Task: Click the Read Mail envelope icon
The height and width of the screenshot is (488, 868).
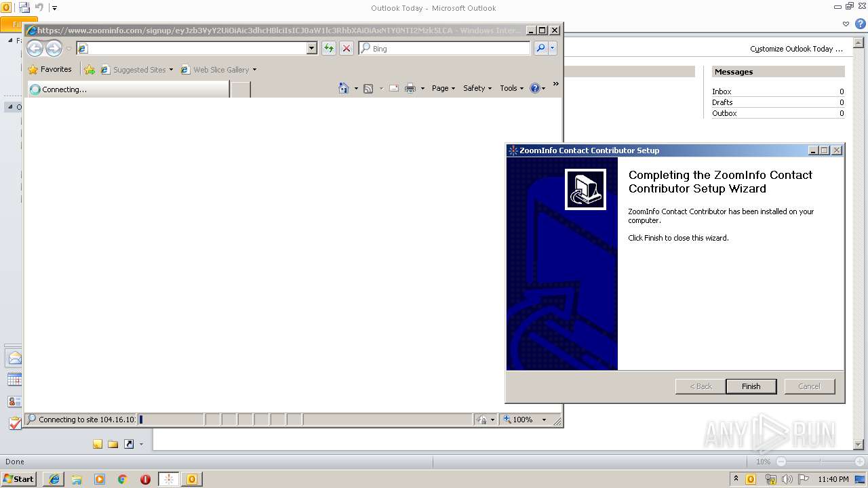Action: pyautogui.click(x=393, y=88)
